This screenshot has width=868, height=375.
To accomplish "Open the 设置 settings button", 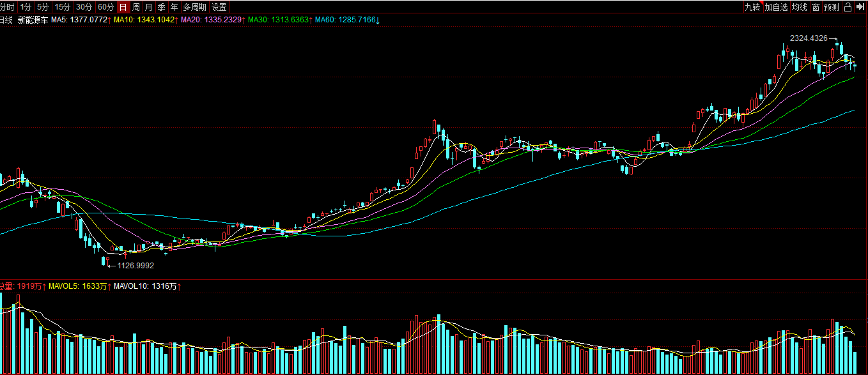I will tap(219, 7).
